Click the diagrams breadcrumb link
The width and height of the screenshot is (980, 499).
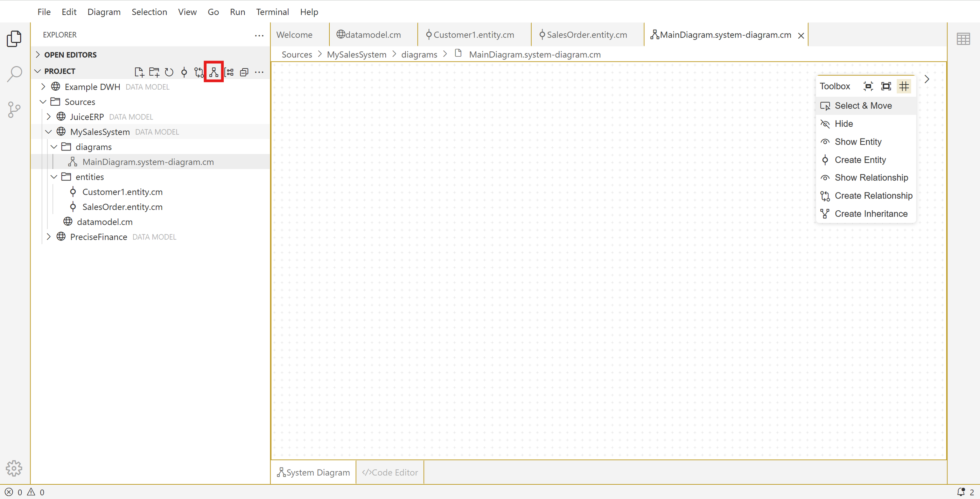[419, 54]
